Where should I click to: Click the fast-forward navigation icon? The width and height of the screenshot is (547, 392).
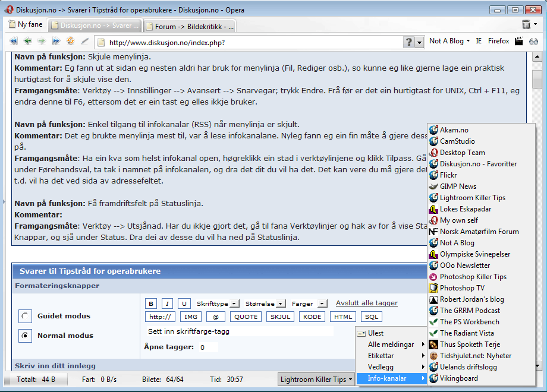[56, 42]
